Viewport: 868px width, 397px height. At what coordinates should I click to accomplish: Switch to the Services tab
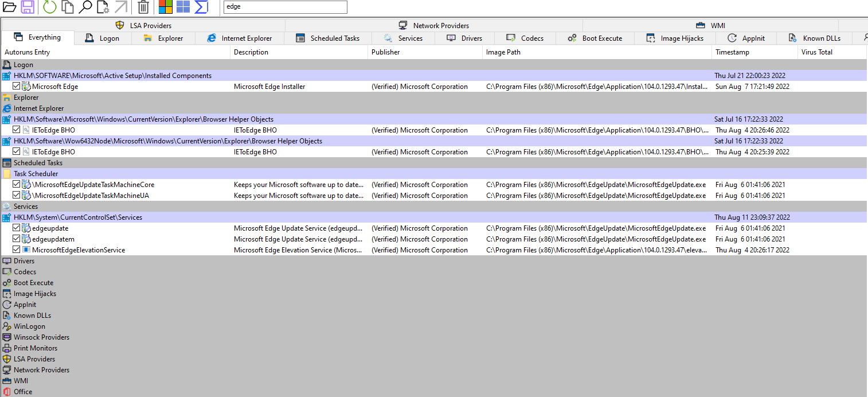pyautogui.click(x=403, y=38)
